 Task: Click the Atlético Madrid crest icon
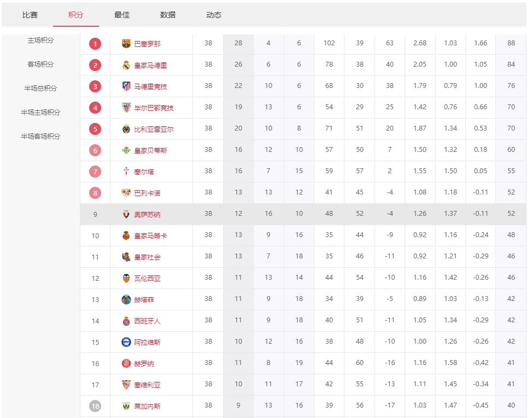click(x=126, y=86)
